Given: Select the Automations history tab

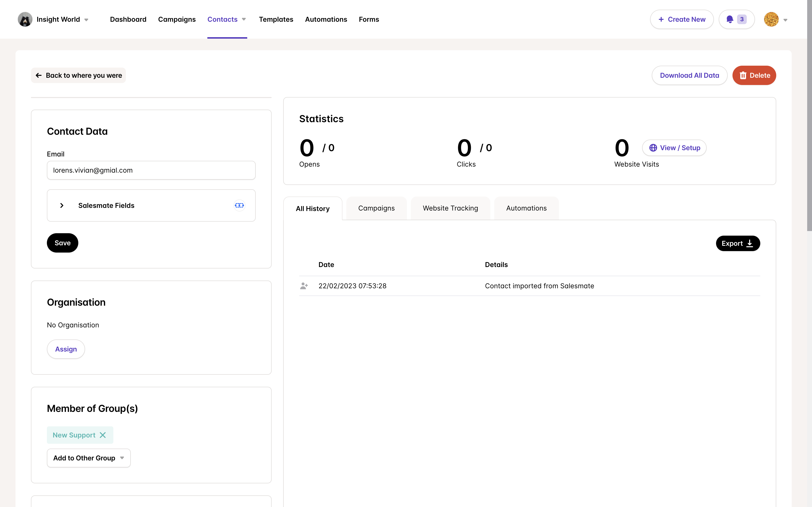Looking at the screenshot, I should pos(526,208).
